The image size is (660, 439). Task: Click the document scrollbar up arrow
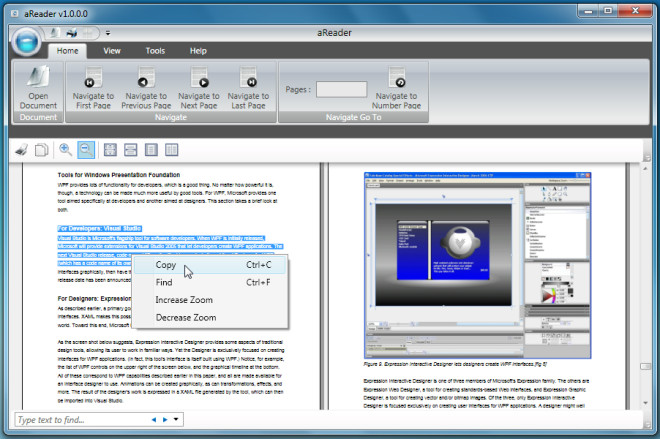click(x=646, y=168)
